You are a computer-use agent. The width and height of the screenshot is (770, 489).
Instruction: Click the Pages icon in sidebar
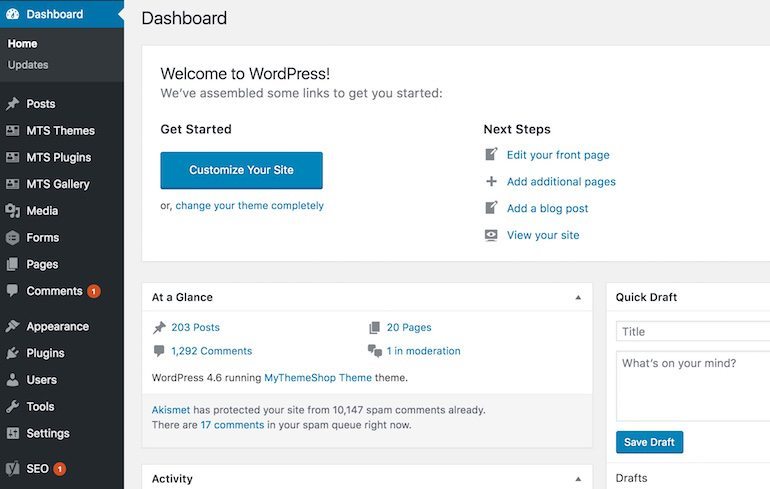coord(12,264)
